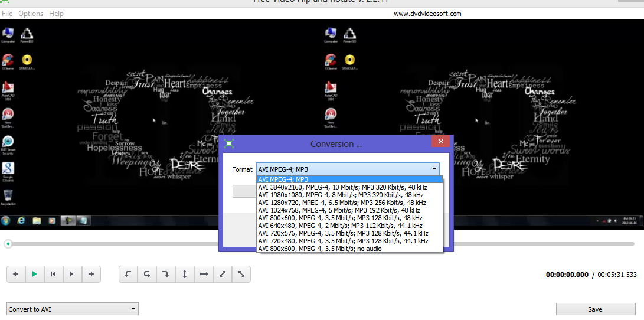Rotate video 90 degrees counter-clockwise icon
This screenshot has width=644, height=320.
pos(128,275)
